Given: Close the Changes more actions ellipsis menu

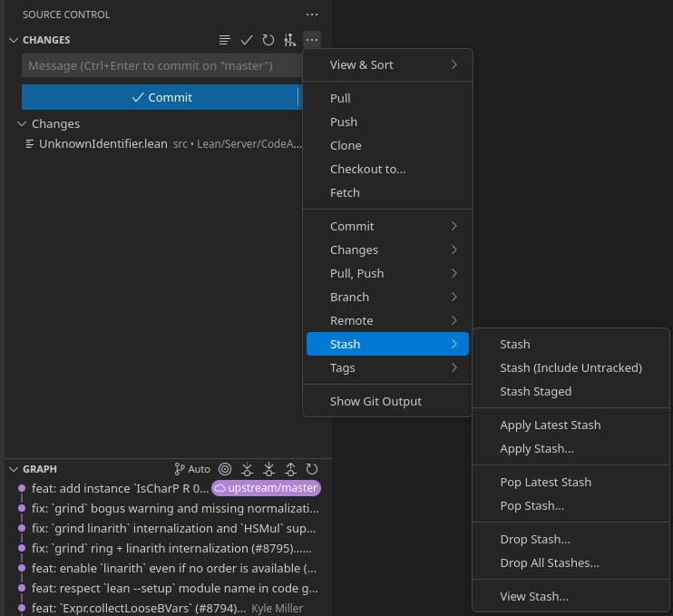Looking at the screenshot, I should 312,40.
